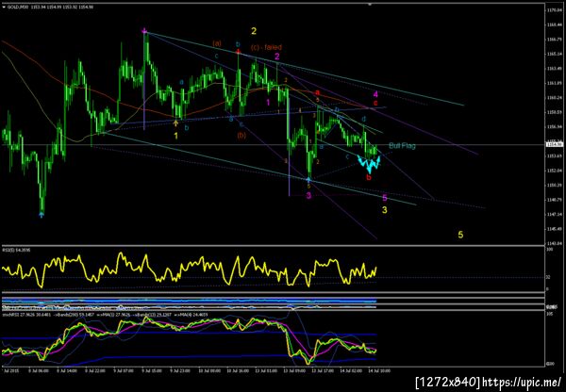Screen dimensions: 566x392
Task: Open the GOLD,M30 chart title dropdown triangle
Action: 4,7
